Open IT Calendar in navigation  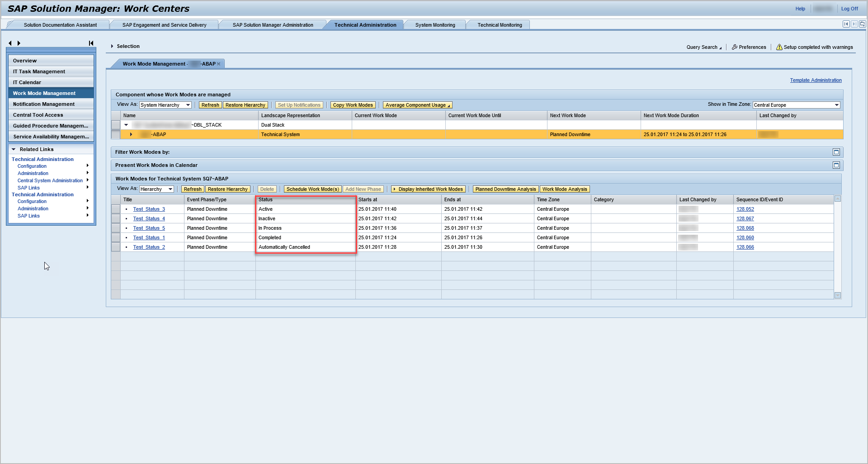(x=51, y=82)
